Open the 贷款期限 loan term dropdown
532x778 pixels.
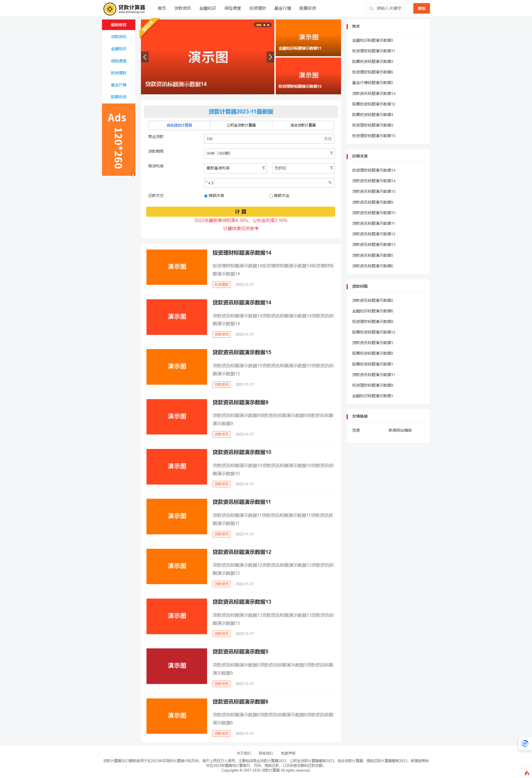(x=269, y=154)
